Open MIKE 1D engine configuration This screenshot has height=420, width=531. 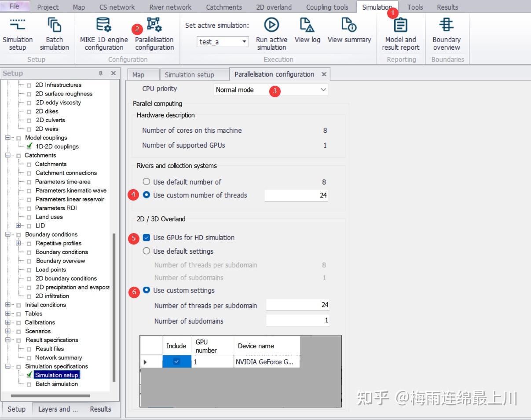[104, 34]
